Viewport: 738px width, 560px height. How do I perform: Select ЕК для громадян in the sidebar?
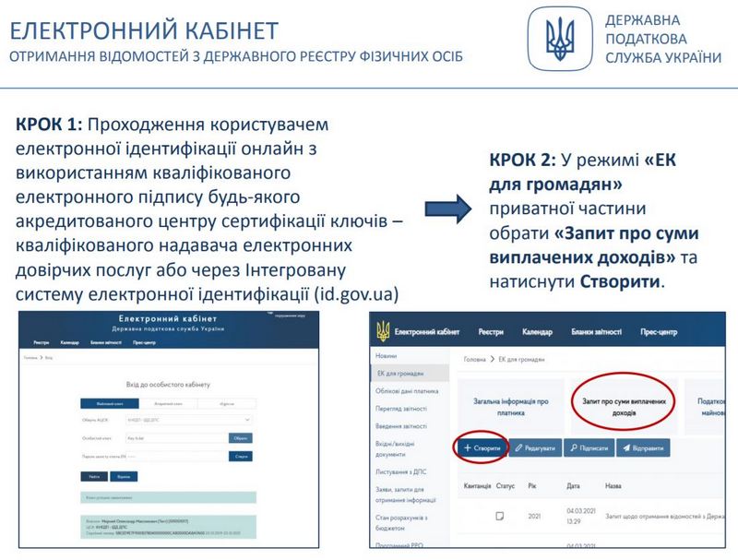(x=400, y=373)
